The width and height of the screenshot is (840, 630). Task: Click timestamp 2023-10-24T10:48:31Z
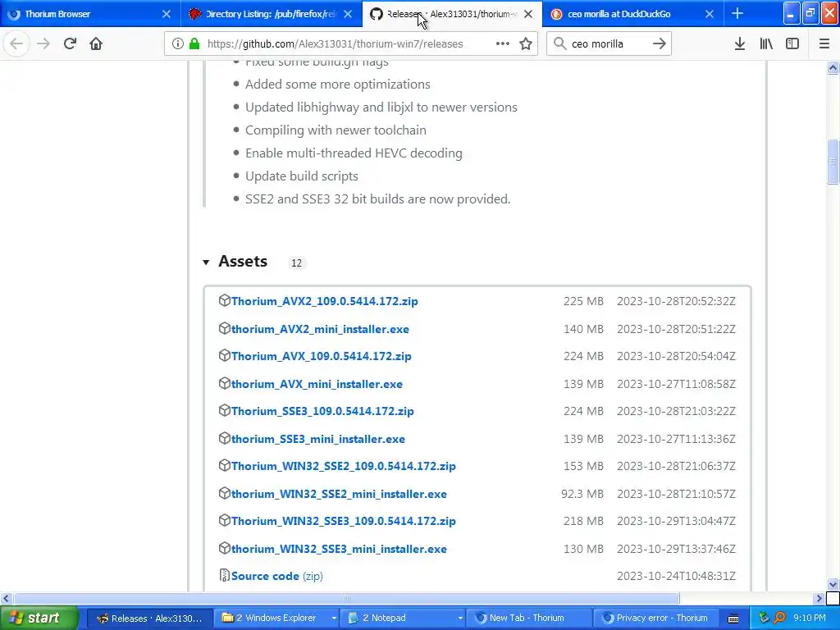point(676,576)
